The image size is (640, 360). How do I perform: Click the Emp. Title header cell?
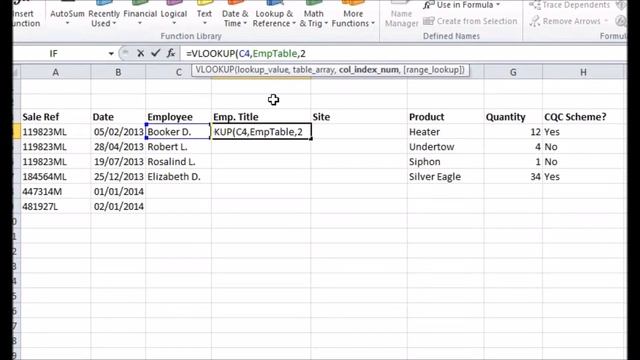261,117
